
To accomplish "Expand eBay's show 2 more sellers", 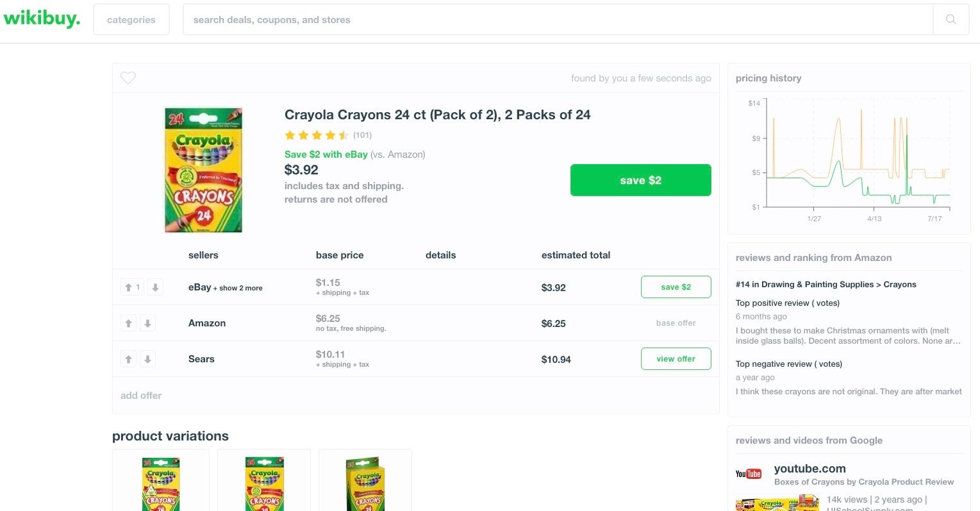I will (x=240, y=288).
